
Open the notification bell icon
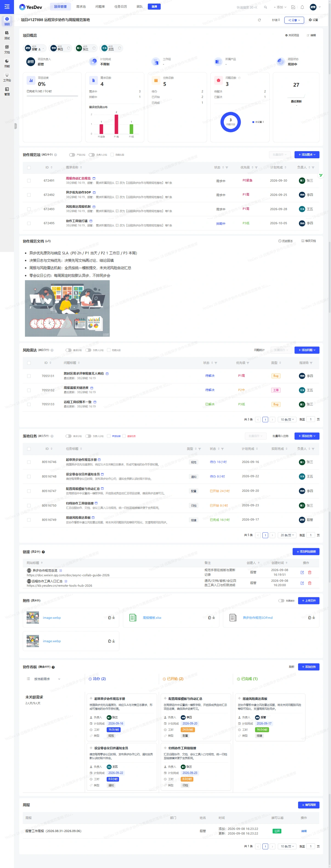point(302,7)
